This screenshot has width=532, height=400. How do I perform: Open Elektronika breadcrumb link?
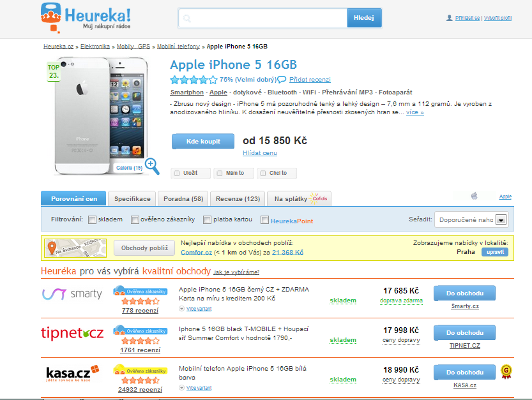click(x=95, y=47)
